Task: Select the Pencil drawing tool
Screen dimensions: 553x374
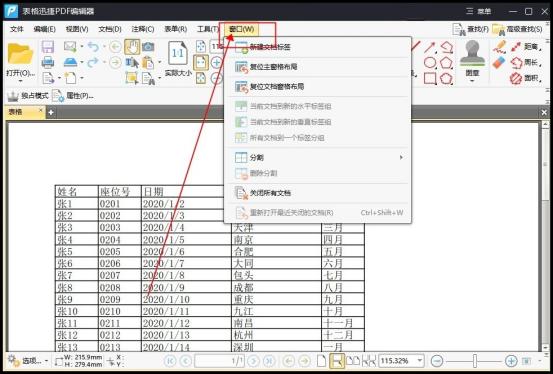Action: coord(499,47)
